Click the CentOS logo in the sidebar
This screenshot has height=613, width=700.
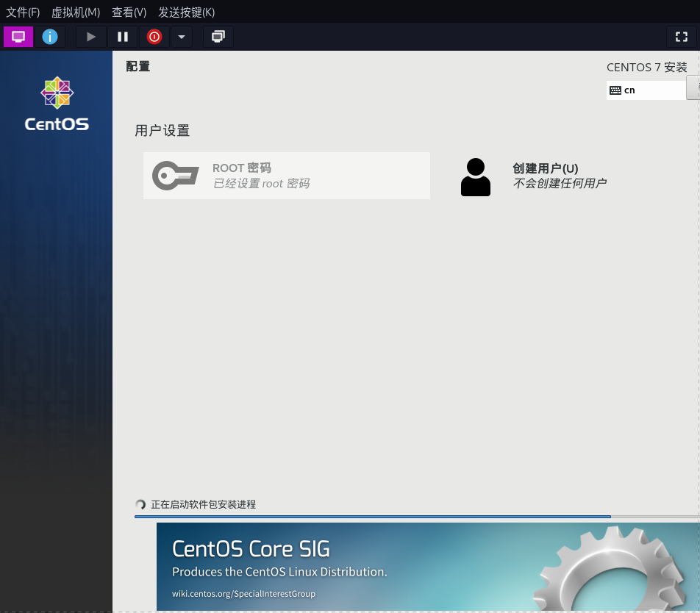[x=56, y=103]
